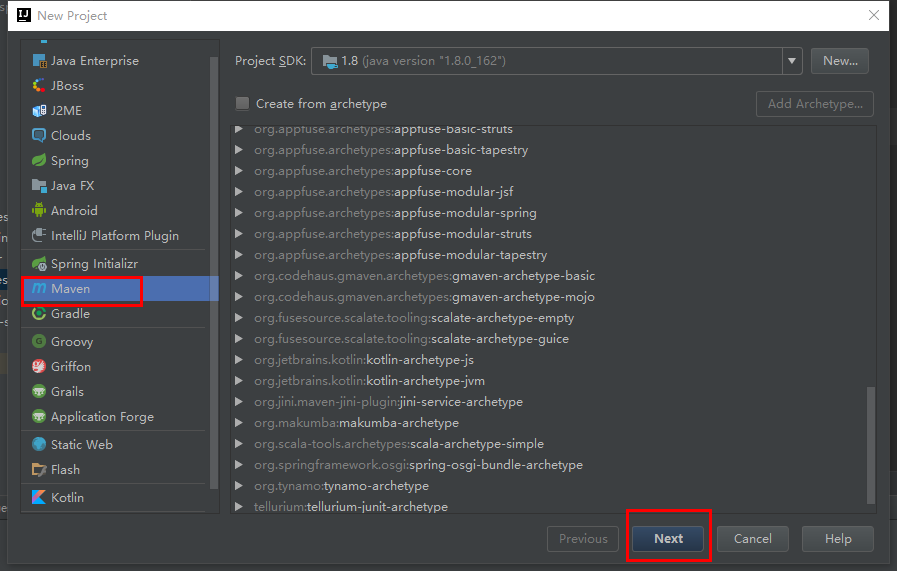897x571 pixels.
Task: Click the Gradle icon
Action: click(x=39, y=314)
